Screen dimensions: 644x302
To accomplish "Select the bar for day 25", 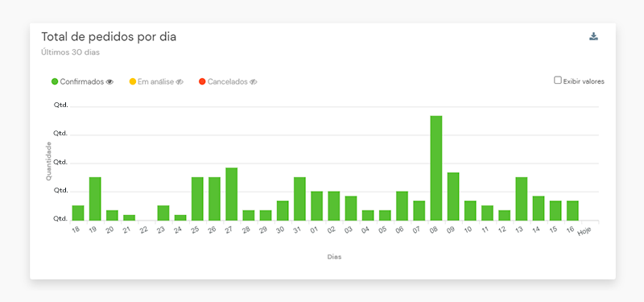I will pyautogui.click(x=197, y=199).
